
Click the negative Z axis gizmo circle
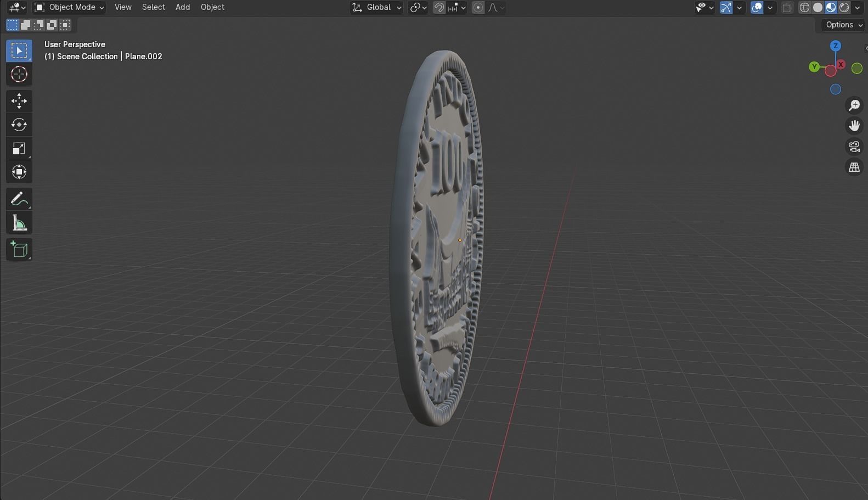pyautogui.click(x=836, y=89)
